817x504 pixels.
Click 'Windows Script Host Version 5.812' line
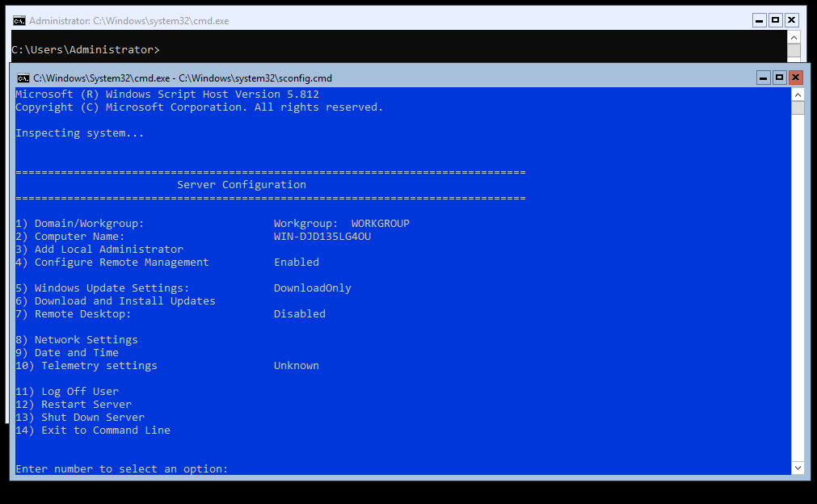pos(167,94)
